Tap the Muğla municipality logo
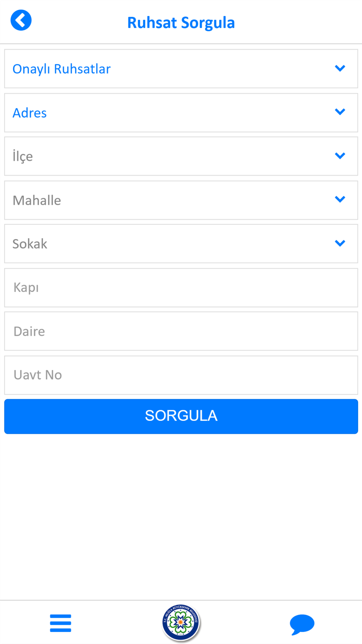 181,622
